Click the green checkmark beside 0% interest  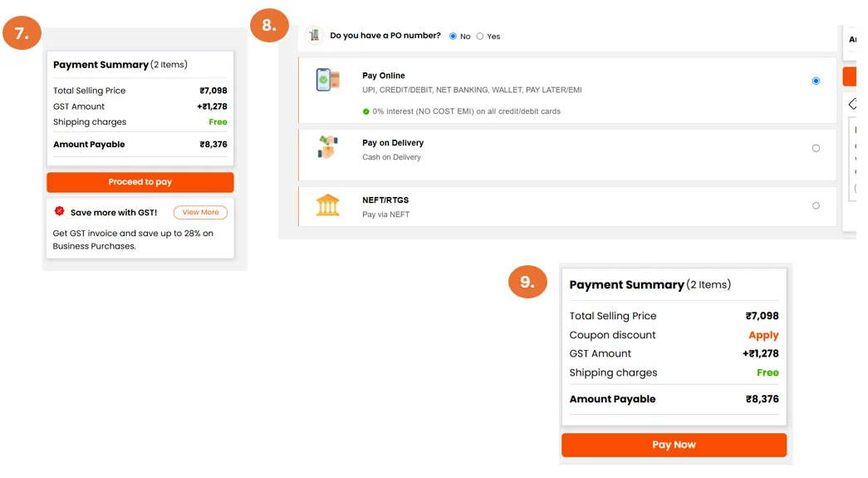click(x=365, y=111)
